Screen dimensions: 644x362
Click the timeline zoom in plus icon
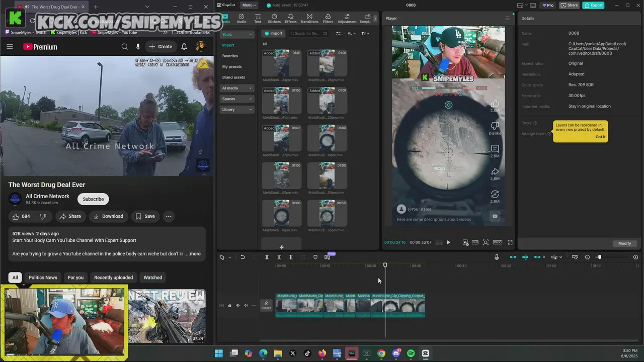point(635,257)
